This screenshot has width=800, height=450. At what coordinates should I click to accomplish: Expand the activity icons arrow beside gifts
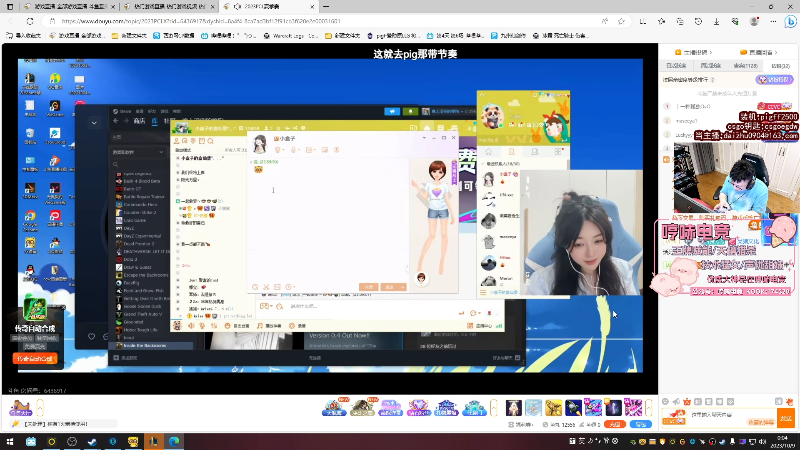493,408
